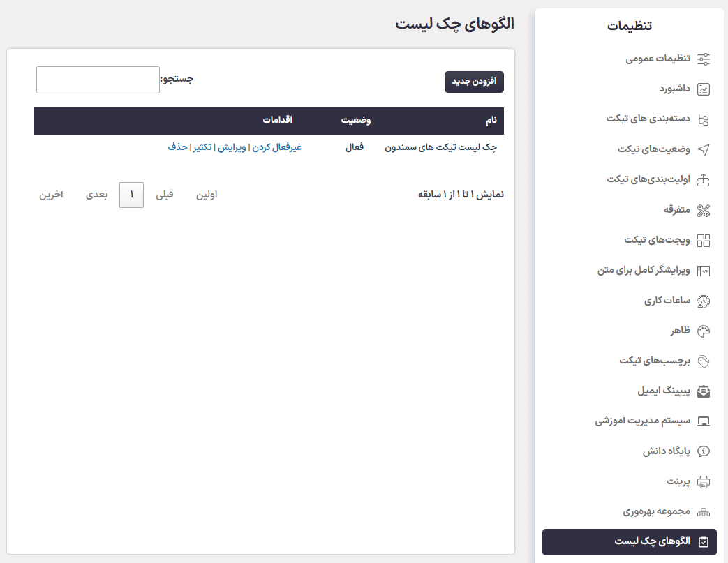Click the envelope icon for پیپینگ ایمیل
Screen dimensions: 728x563
pyautogui.click(x=704, y=391)
